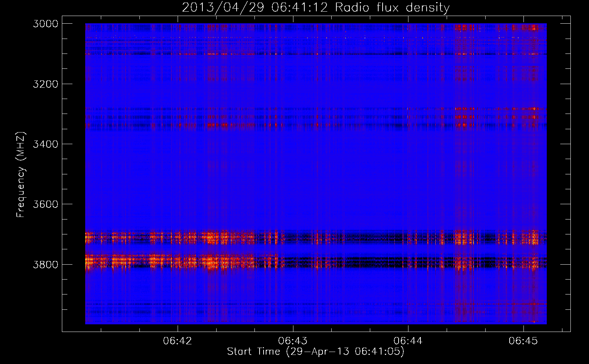Click the 06:43 time tick label

pos(293,341)
